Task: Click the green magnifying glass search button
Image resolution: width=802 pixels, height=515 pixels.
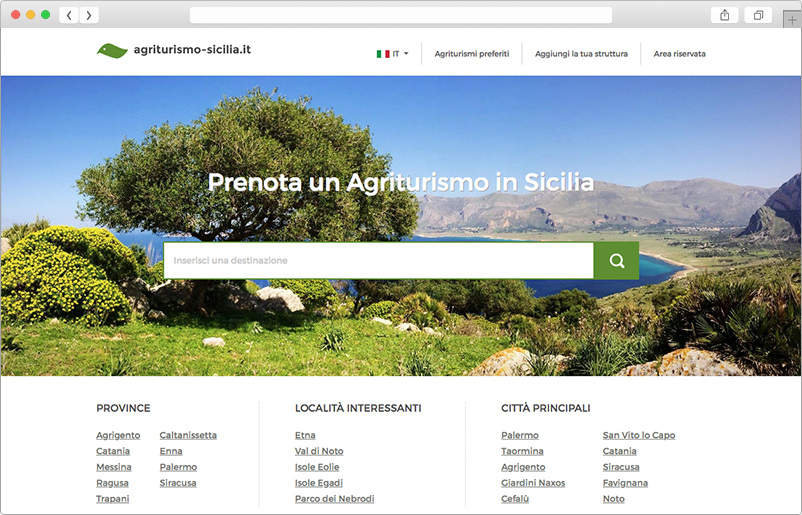Action: coord(616,261)
